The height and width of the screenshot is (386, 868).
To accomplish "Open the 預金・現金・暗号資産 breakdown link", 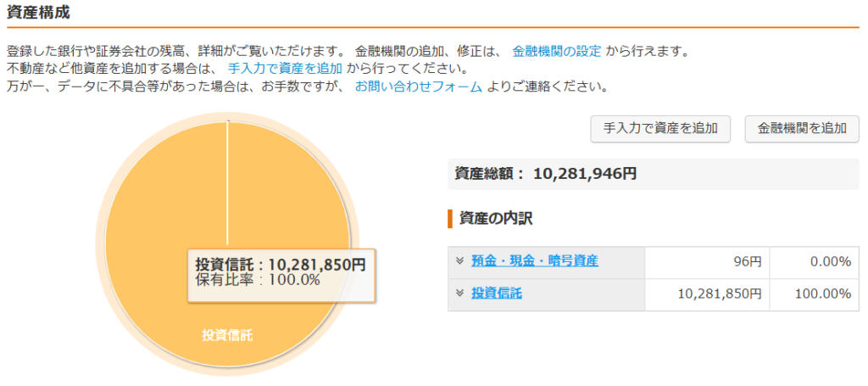I will pos(534,261).
